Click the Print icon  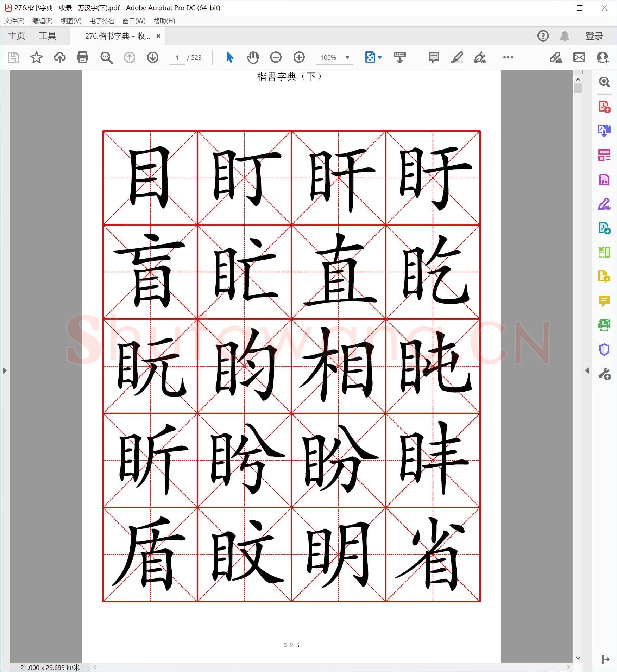coord(82,57)
